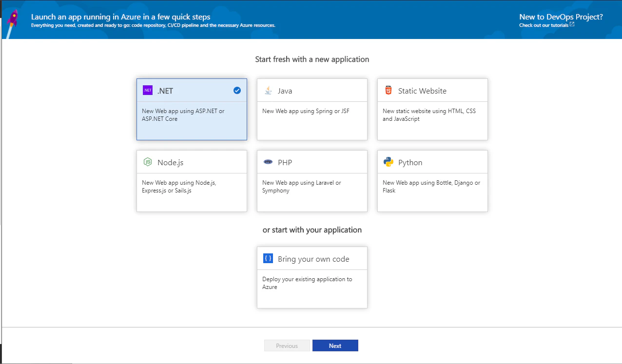622x364 pixels.
Task: Choose the Bring your own code title
Action: [x=313, y=259]
